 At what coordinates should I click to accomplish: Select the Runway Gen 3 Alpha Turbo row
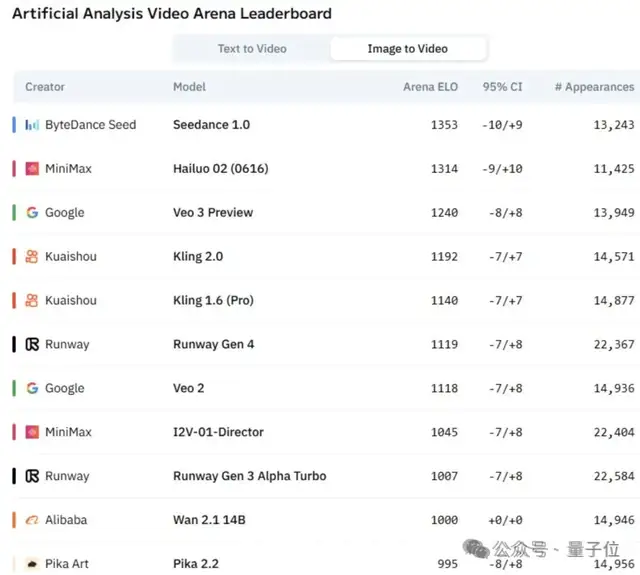(x=249, y=477)
